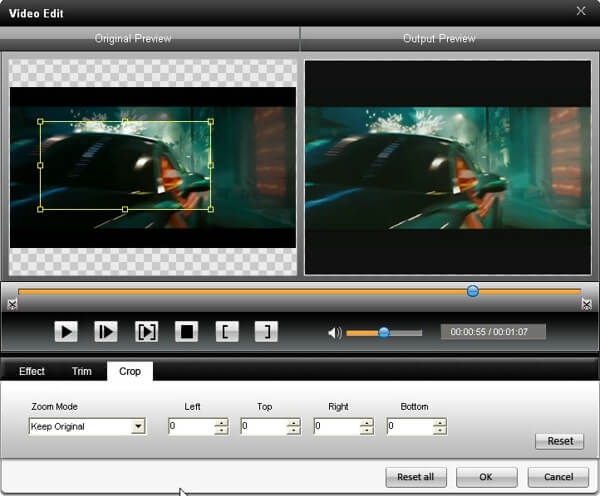Increase the Top crop value
Screen dimensions: 600x496
(x=294, y=423)
